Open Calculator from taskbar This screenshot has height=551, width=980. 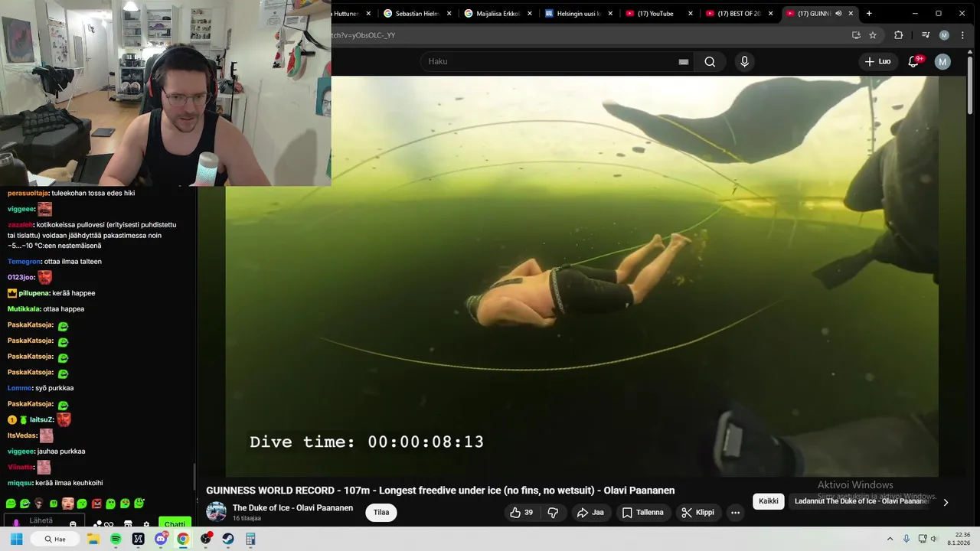(x=250, y=539)
